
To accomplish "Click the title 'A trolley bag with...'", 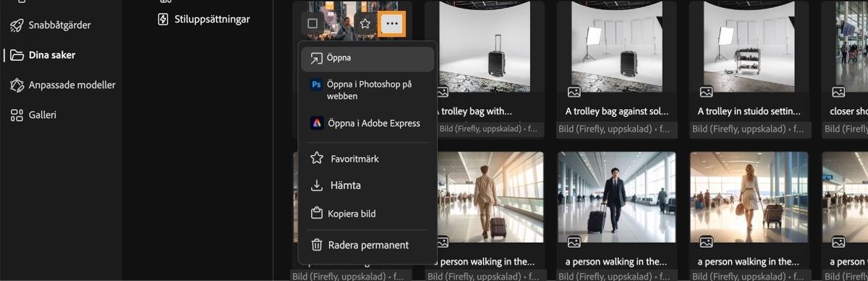I will 475,112.
